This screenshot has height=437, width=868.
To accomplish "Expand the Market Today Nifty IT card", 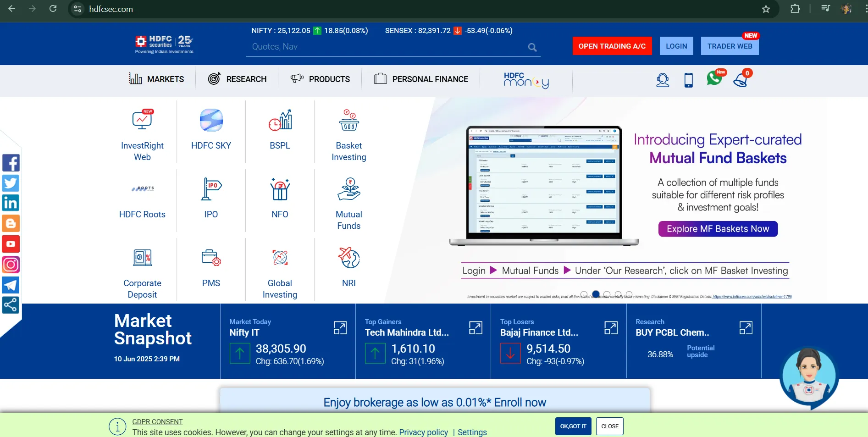I will point(340,328).
